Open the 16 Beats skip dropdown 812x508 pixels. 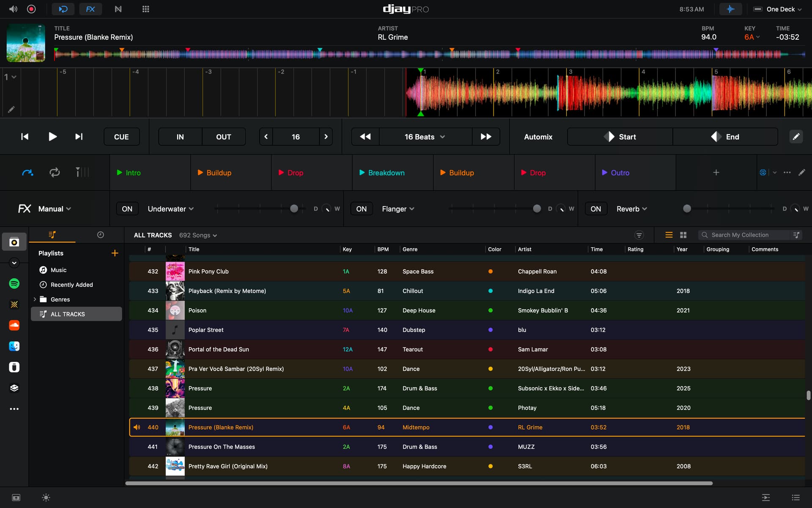[425, 137]
